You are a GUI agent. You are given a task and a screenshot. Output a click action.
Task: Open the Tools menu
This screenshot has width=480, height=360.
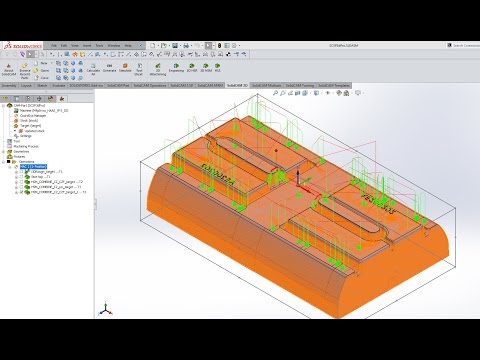coord(99,46)
